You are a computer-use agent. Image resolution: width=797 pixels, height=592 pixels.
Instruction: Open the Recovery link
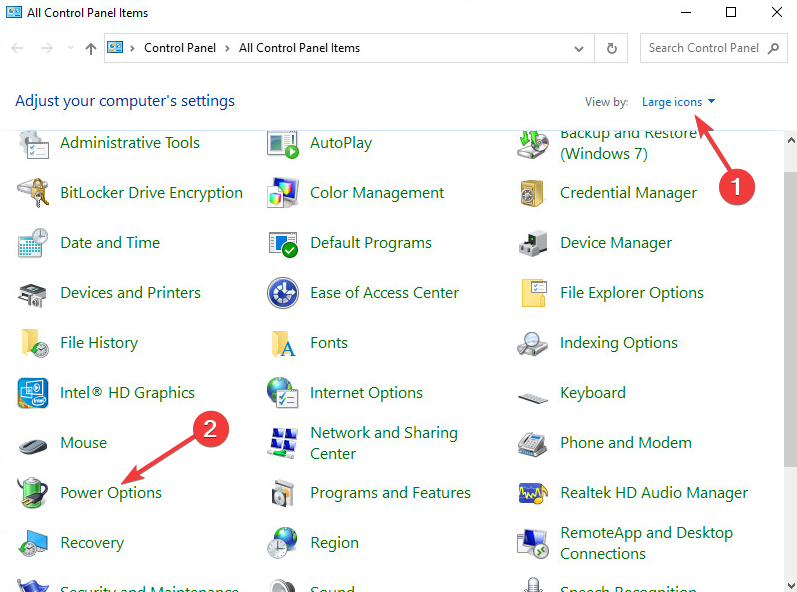point(92,543)
